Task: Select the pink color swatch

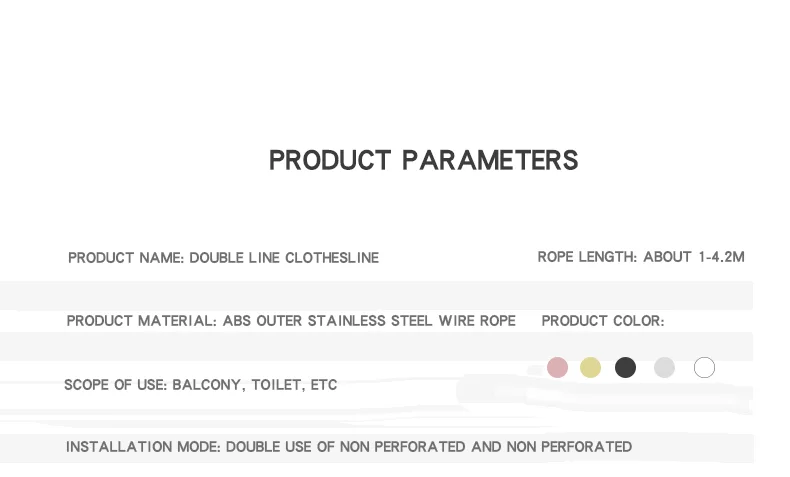Action: pos(558,368)
